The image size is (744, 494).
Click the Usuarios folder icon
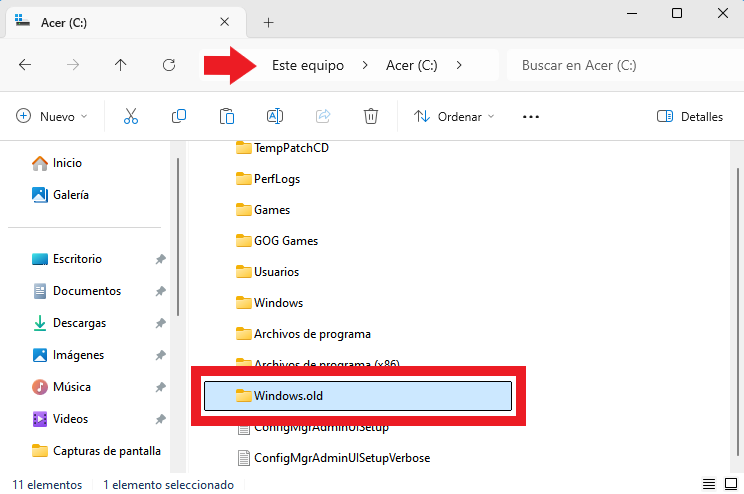[x=243, y=272]
